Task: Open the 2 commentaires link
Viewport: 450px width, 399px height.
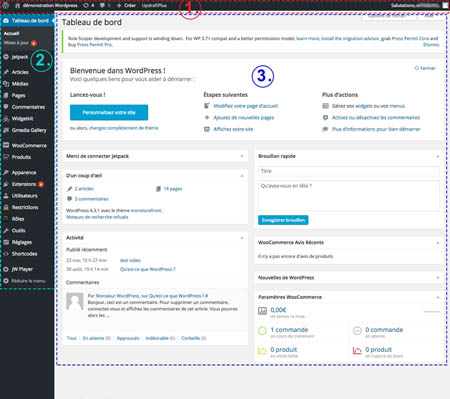Action: click(92, 199)
